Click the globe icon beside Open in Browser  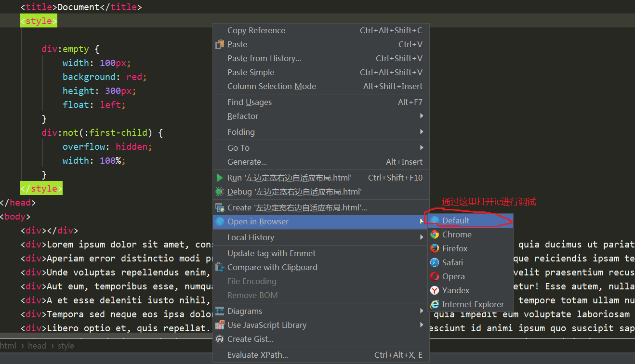click(x=220, y=221)
